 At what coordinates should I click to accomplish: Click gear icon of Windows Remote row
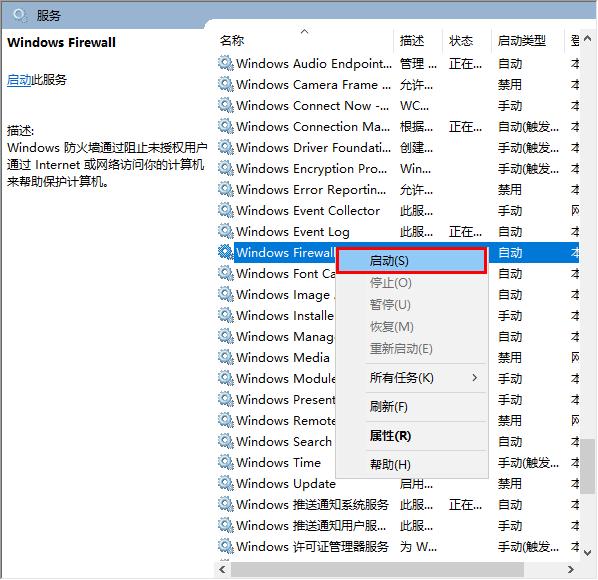coord(225,420)
